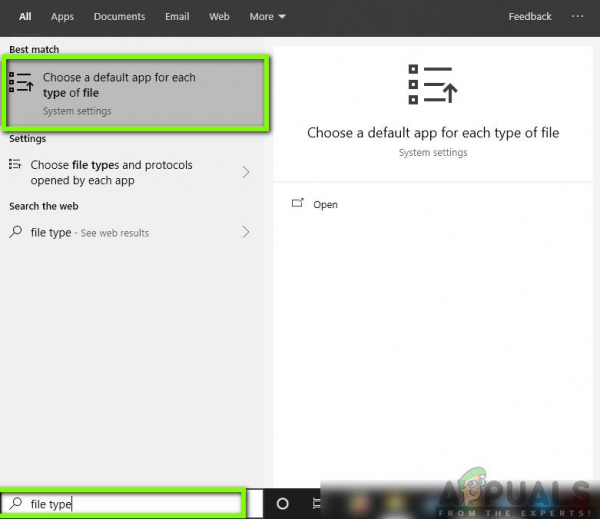Expand chevron for file type web results

[x=246, y=232]
